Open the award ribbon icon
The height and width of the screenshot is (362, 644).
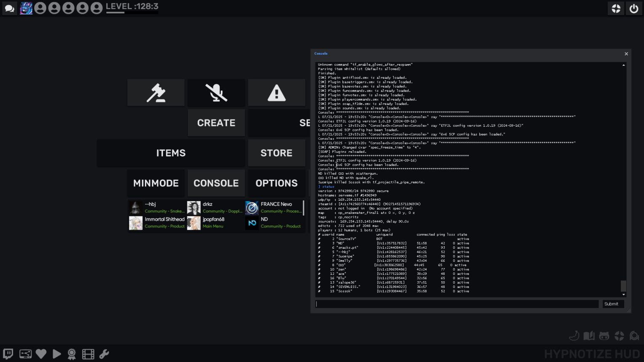72,354
